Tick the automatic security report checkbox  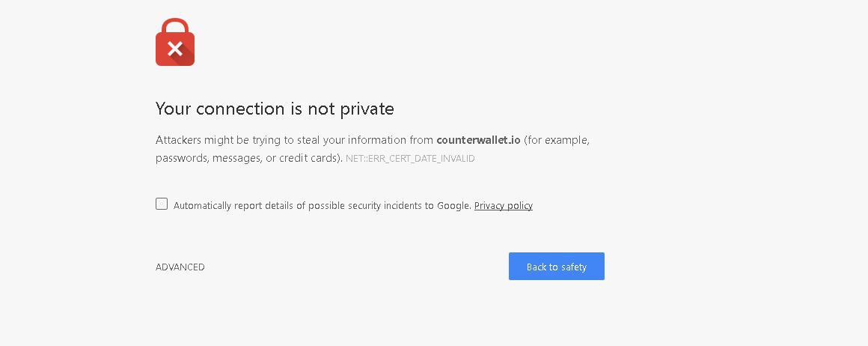pyautogui.click(x=162, y=204)
